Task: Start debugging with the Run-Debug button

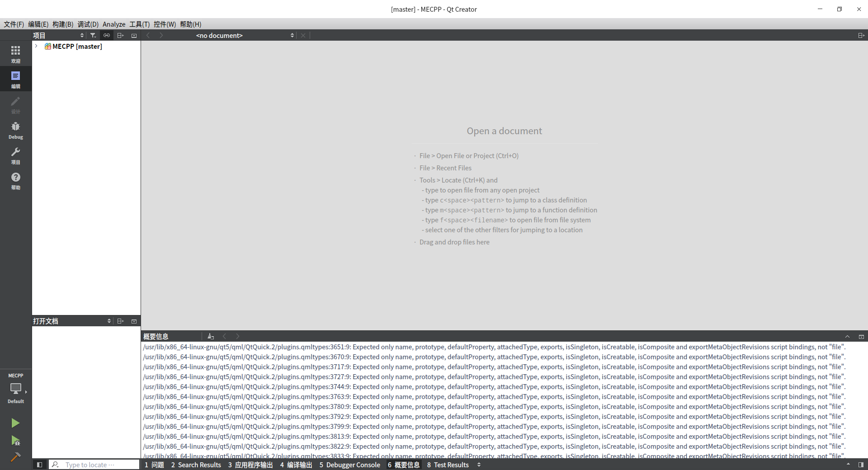Action: pos(15,440)
